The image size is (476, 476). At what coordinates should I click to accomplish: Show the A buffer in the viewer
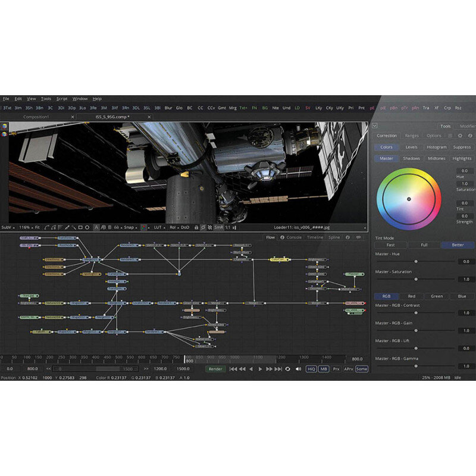[x=97, y=227]
